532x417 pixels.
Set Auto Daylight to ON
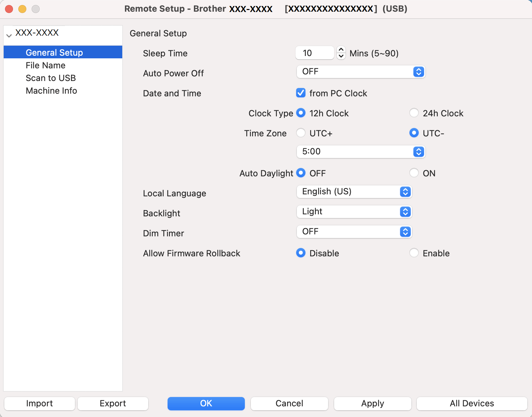[x=414, y=173]
